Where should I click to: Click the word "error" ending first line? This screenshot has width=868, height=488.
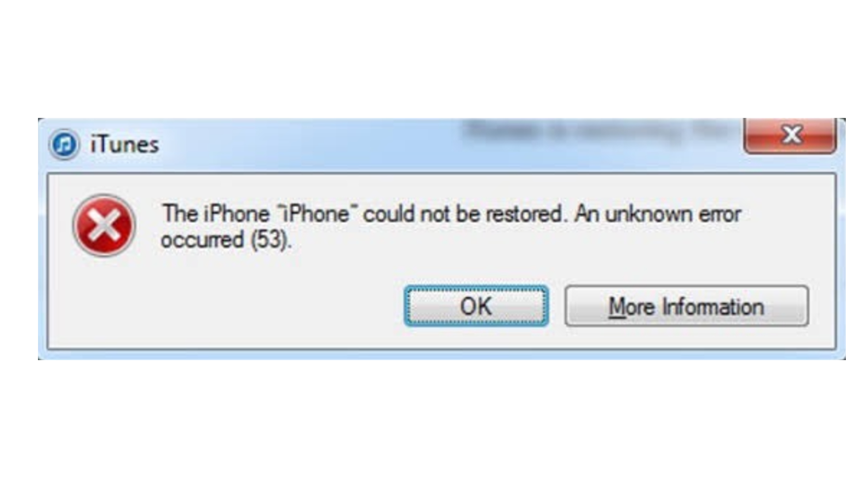click(x=720, y=214)
